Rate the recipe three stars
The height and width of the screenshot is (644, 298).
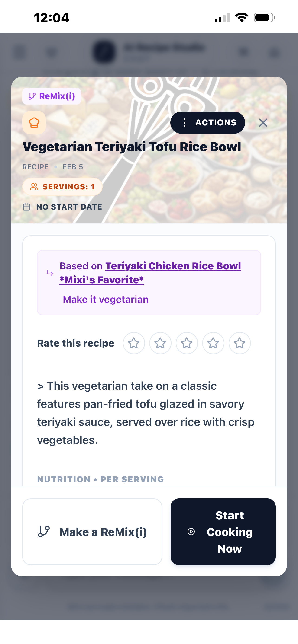click(187, 343)
